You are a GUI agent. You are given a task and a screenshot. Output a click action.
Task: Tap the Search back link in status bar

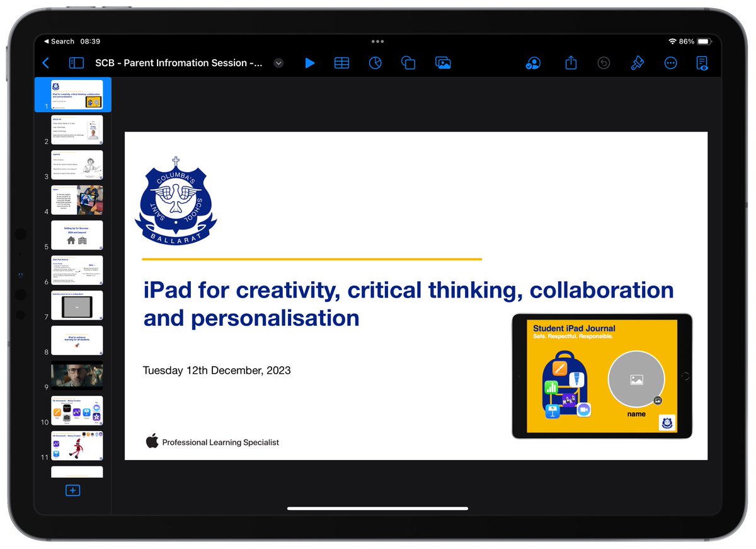(x=59, y=41)
